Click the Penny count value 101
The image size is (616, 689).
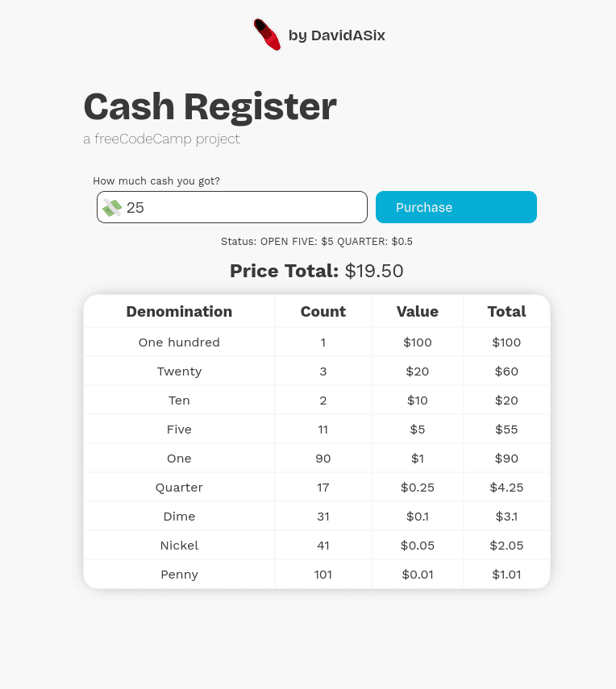323,574
